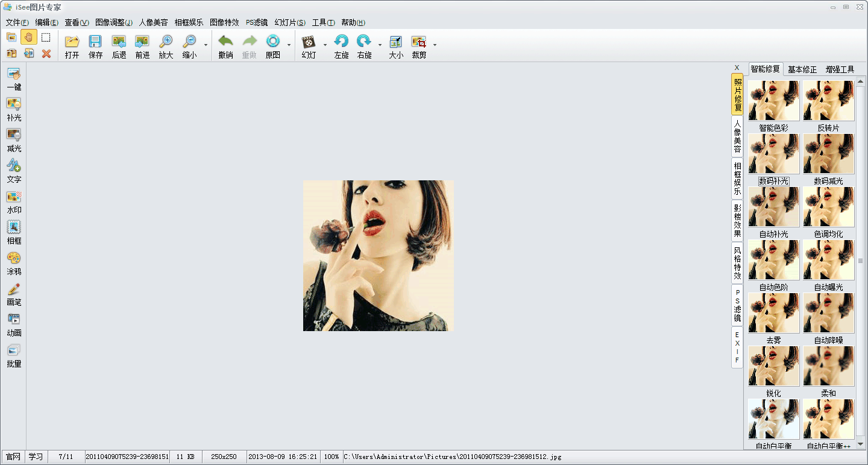Open the 水印 watermark tool
Screen dimensions: 868x465
[x=14, y=197]
